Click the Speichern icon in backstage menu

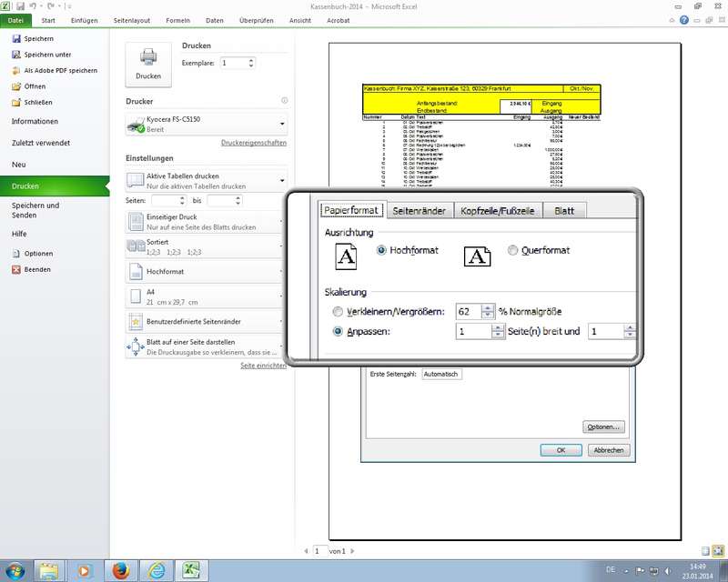pos(16,39)
